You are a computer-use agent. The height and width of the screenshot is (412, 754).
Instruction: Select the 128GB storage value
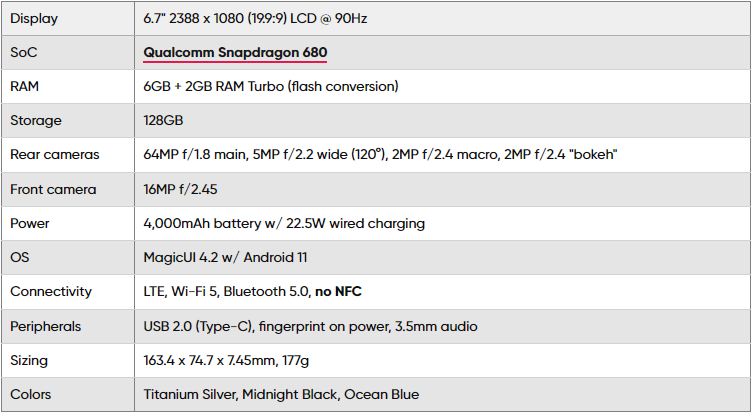point(164,120)
